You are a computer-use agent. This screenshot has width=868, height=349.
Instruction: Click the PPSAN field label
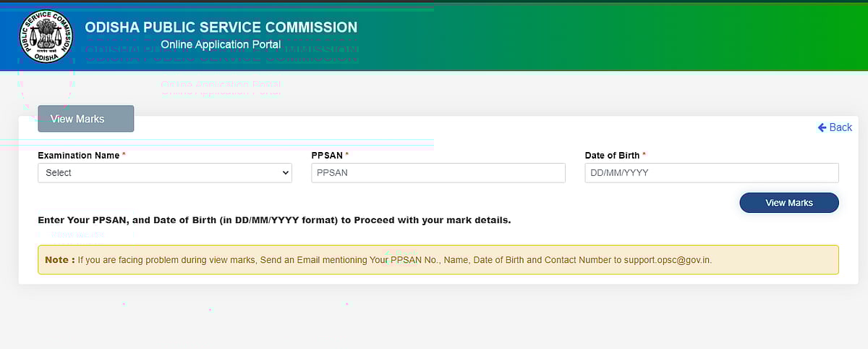click(327, 156)
